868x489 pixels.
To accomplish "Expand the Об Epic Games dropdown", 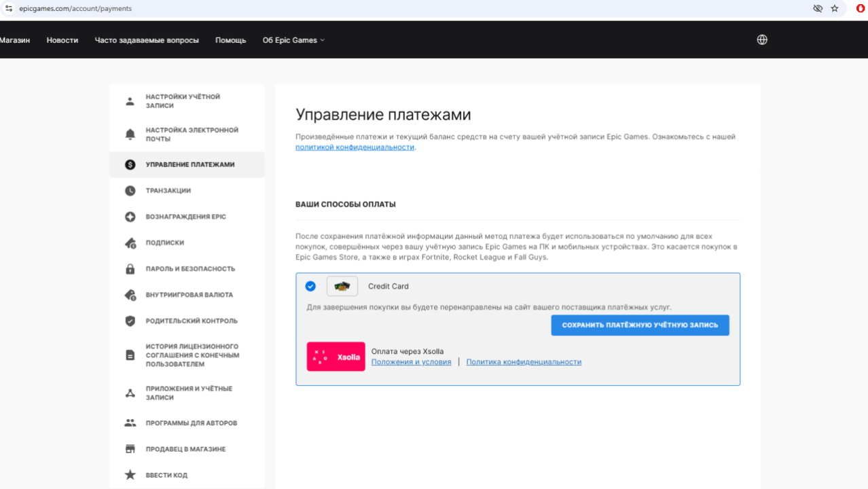I will click(293, 40).
